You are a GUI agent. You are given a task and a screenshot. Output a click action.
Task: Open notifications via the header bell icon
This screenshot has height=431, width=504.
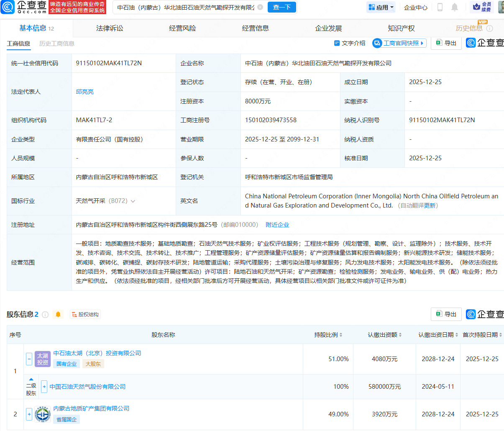(455, 7)
